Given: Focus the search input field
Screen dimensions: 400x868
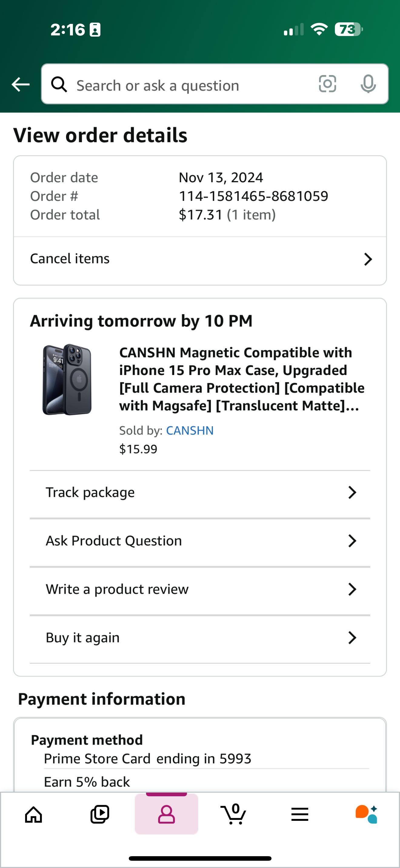Looking at the screenshot, I should (x=189, y=86).
